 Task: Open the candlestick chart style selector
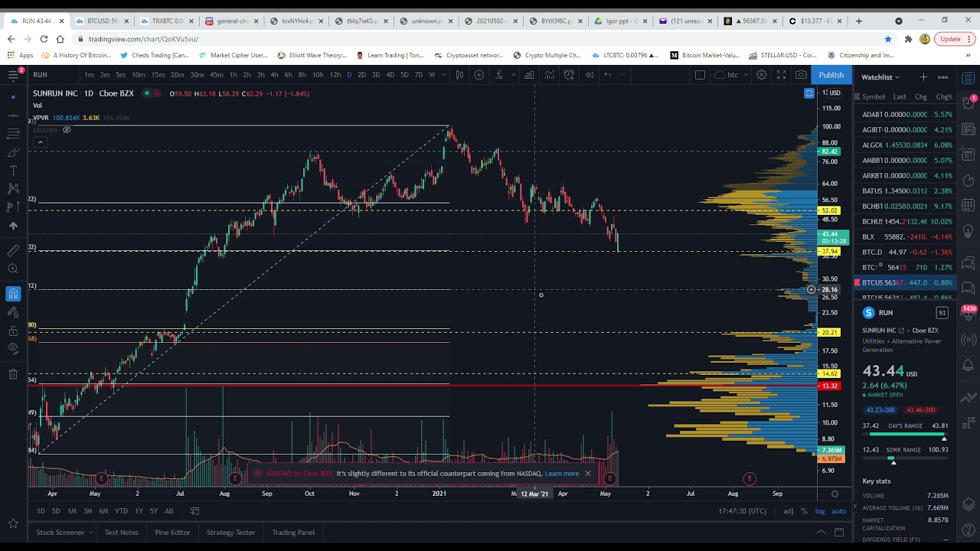[459, 75]
